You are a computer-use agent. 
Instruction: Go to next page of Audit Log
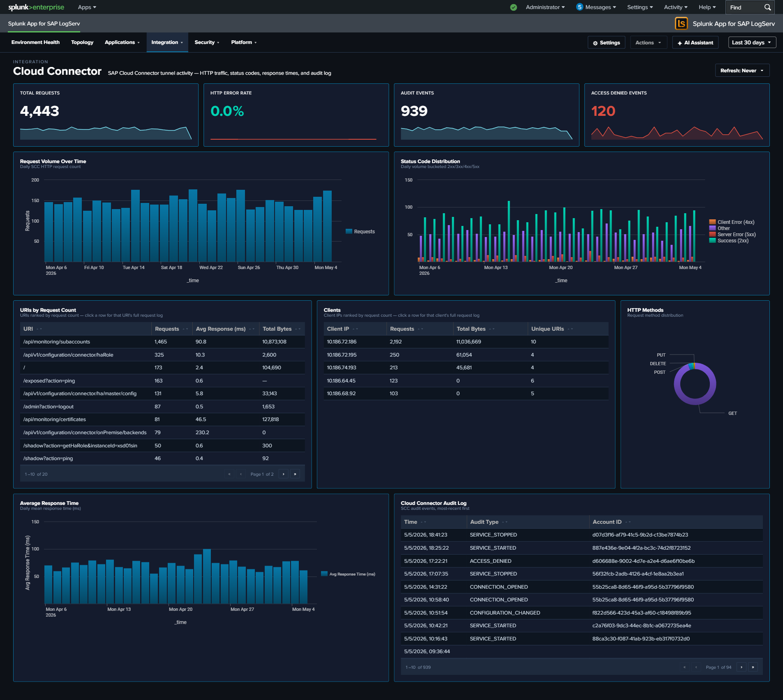741,667
